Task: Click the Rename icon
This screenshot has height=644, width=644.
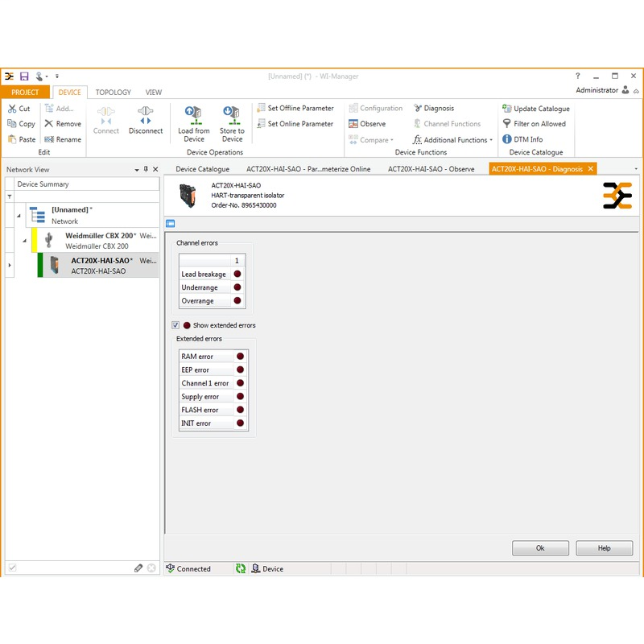Action: (x=49, y=139)
